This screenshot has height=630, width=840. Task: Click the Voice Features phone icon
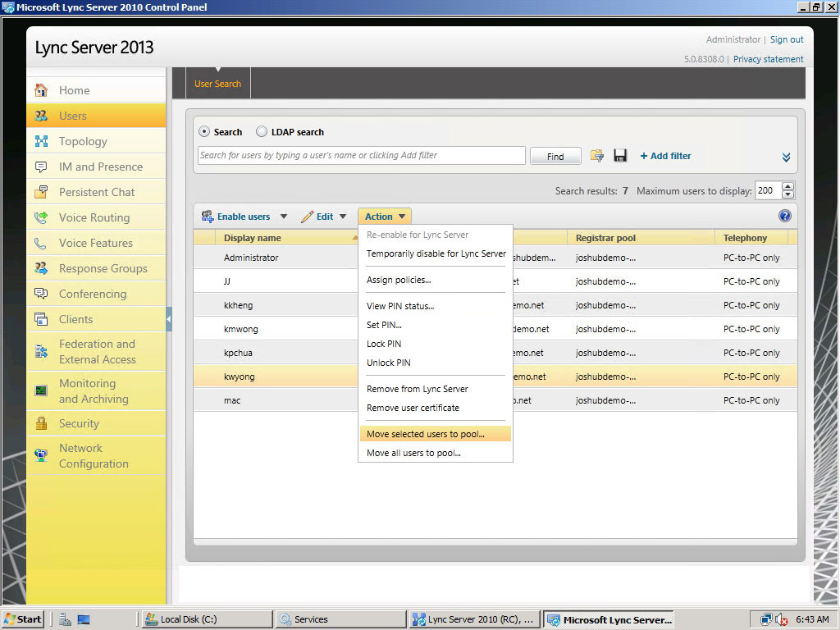click(41, 243)
